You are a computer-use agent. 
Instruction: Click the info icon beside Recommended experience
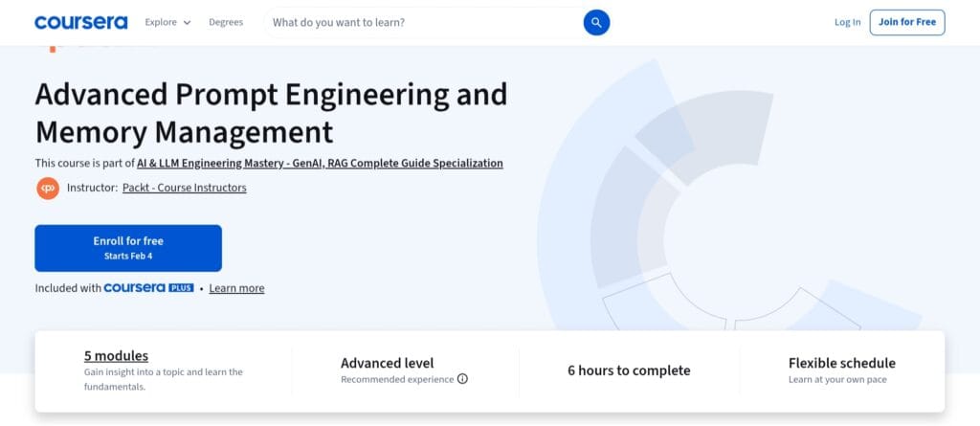[x=462, y=379]
